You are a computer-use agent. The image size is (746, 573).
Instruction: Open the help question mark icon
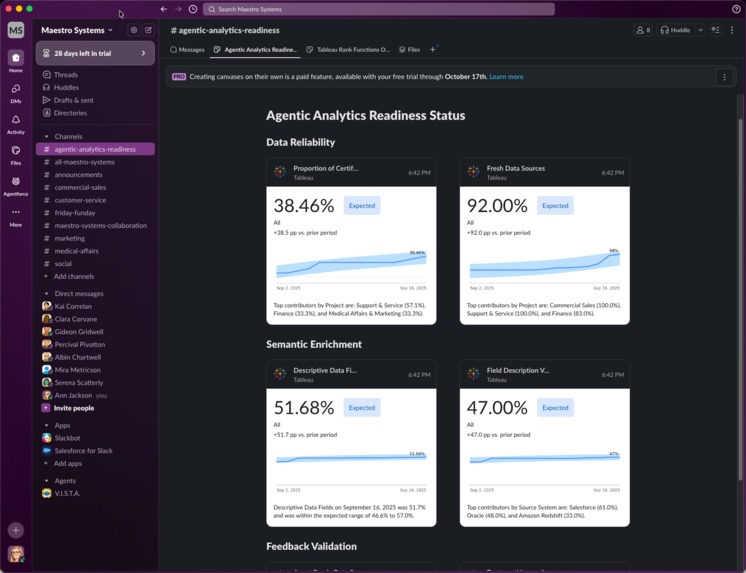[736, 9]
